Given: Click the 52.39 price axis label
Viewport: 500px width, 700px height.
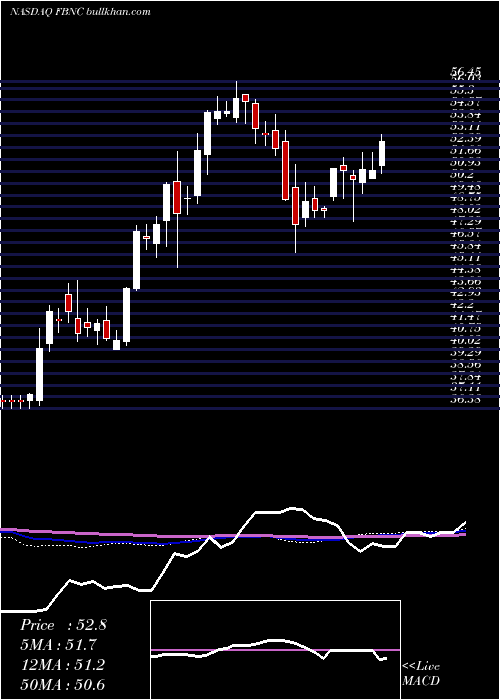Looking at the screenshot, I should point(464,139).
